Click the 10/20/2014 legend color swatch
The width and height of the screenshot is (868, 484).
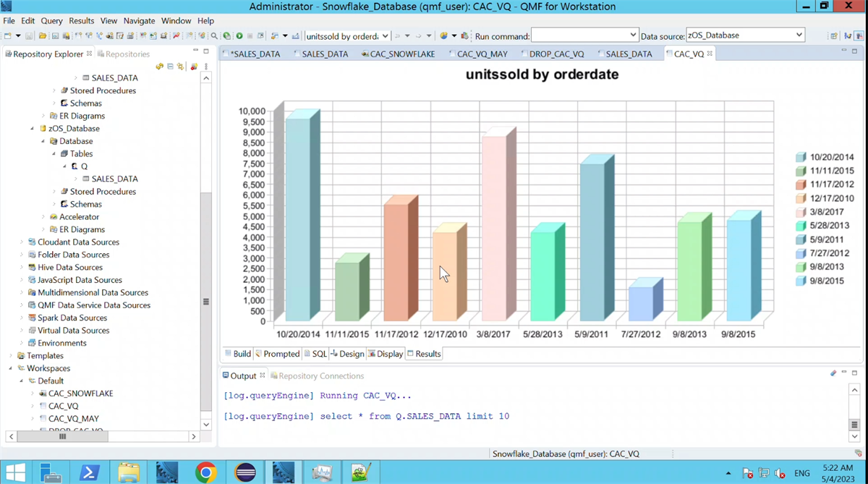click(801, 157)
